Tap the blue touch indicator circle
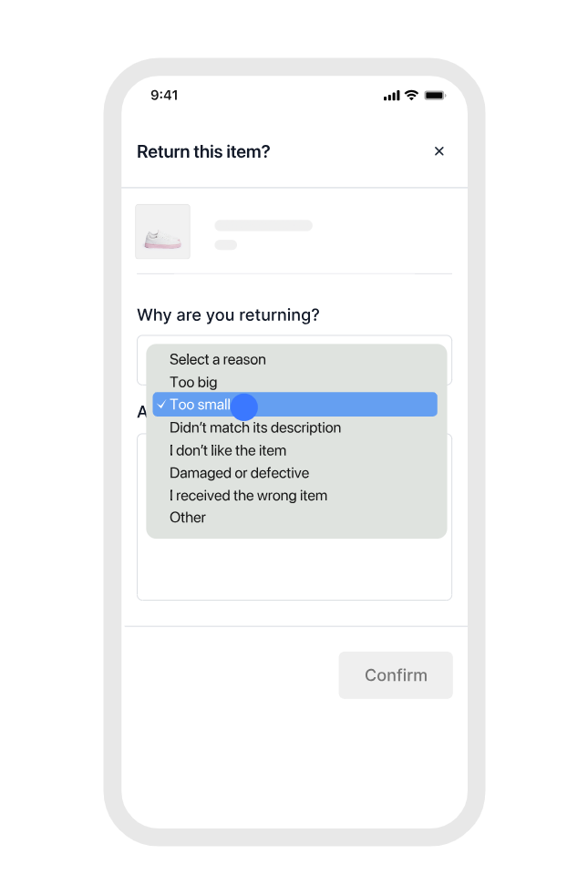The image size is (588, 885). coord(244,406)
